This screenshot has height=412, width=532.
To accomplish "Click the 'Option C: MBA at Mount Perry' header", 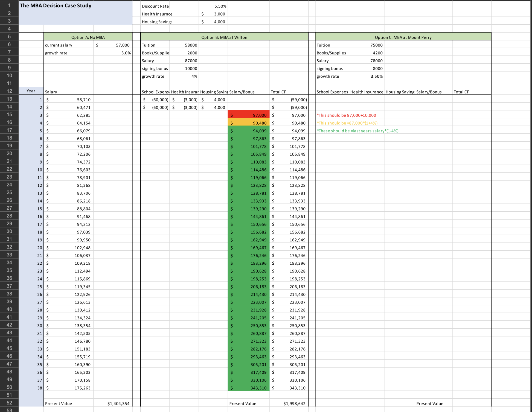I will (x=403, y=37).
